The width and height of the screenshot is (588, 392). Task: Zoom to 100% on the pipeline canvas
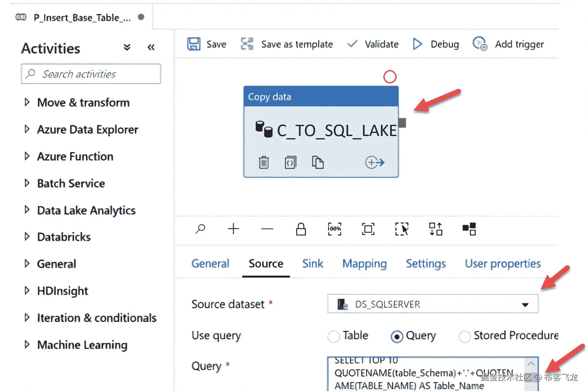point(335,229)
